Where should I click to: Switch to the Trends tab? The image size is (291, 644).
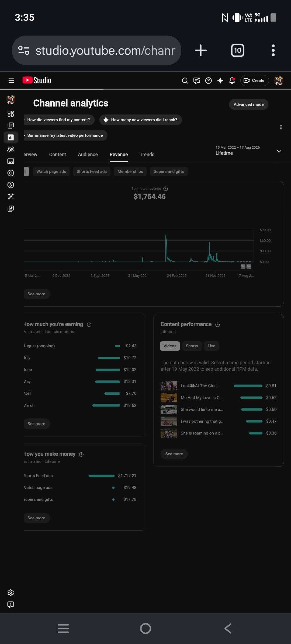(x=147, y=155)
